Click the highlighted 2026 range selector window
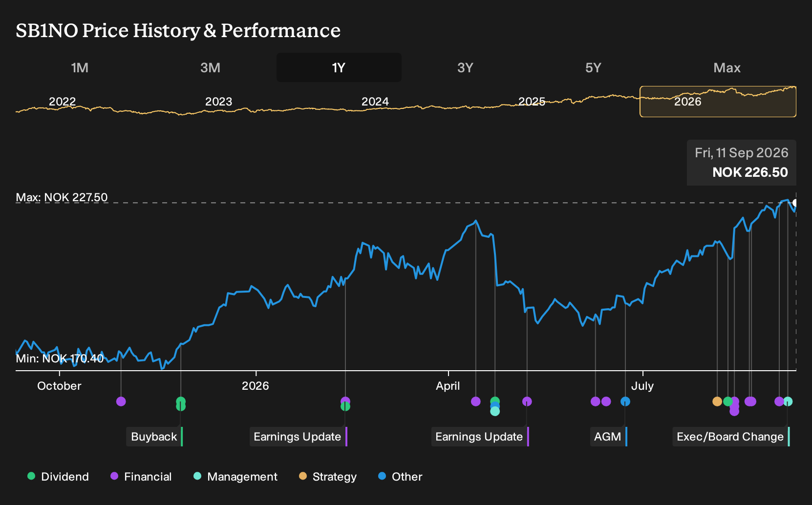The height and width of the screenshot is (505, 812). click(x=718, y=102)
